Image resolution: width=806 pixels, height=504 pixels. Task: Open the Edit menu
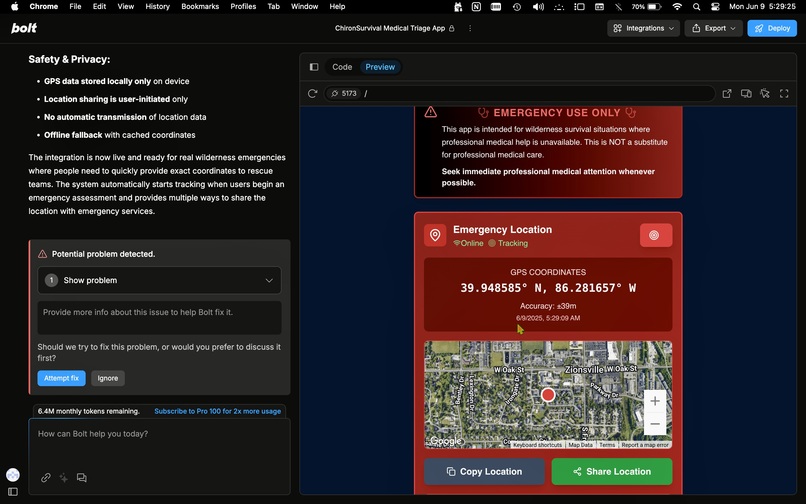tap(99, 6)
